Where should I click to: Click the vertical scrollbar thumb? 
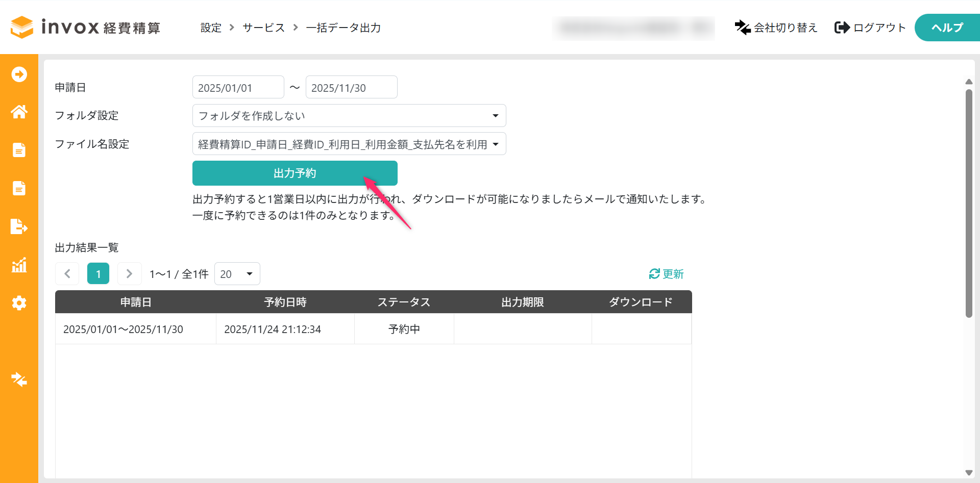pyautogui.click(x=969, y=204)
